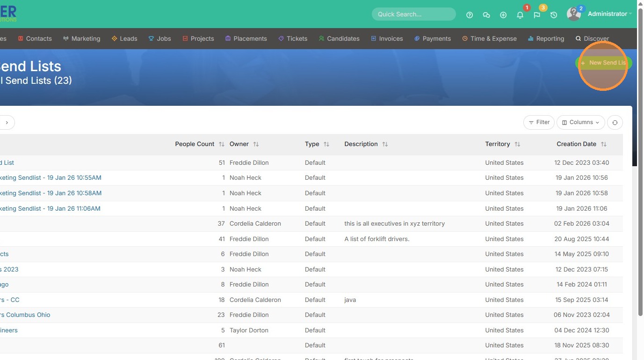Click creation date '12 Dec 2023 03:40'

coord(582,163)
